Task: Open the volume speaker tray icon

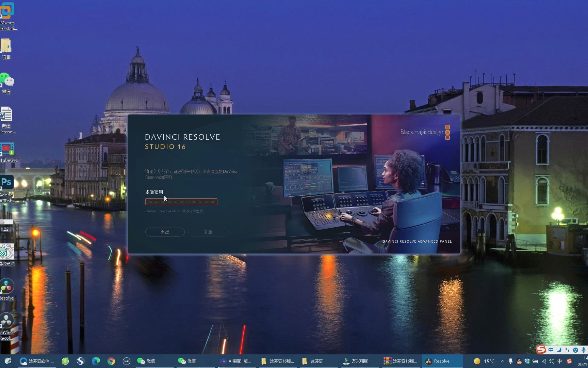Action: (x=552, y=361)
